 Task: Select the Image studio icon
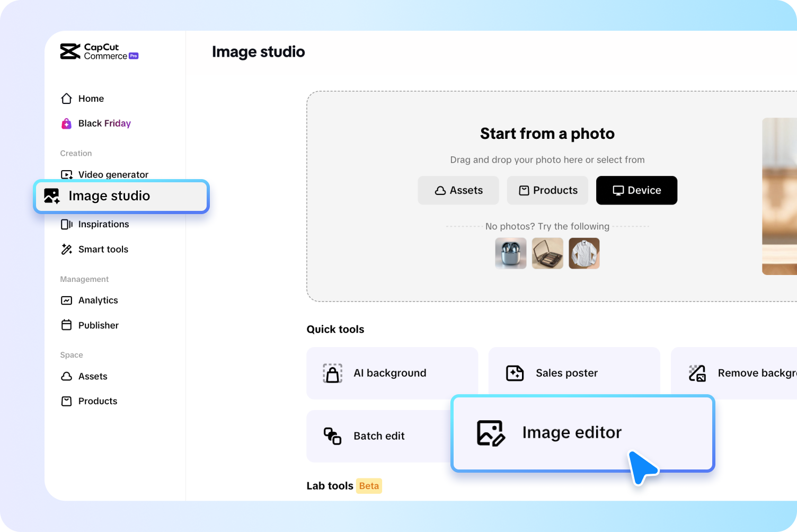click(x=51, y=196)
